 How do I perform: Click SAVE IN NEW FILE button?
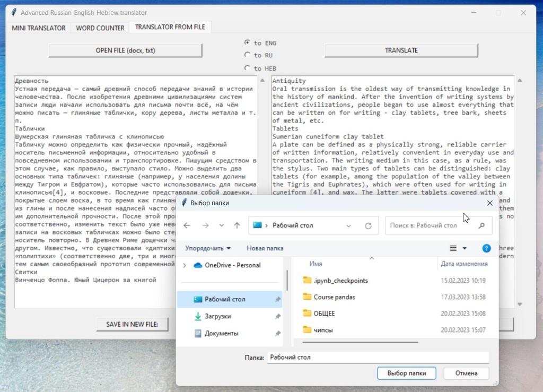tap(132, 325)
